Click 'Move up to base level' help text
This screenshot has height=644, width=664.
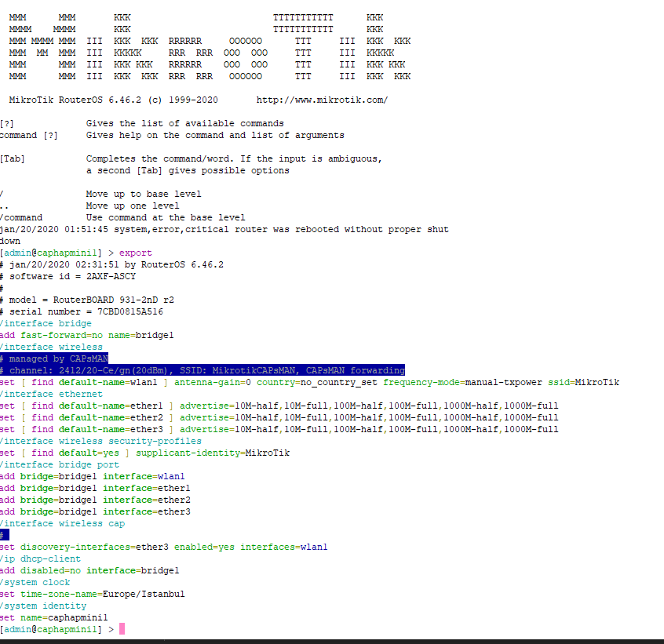point(144,194)
